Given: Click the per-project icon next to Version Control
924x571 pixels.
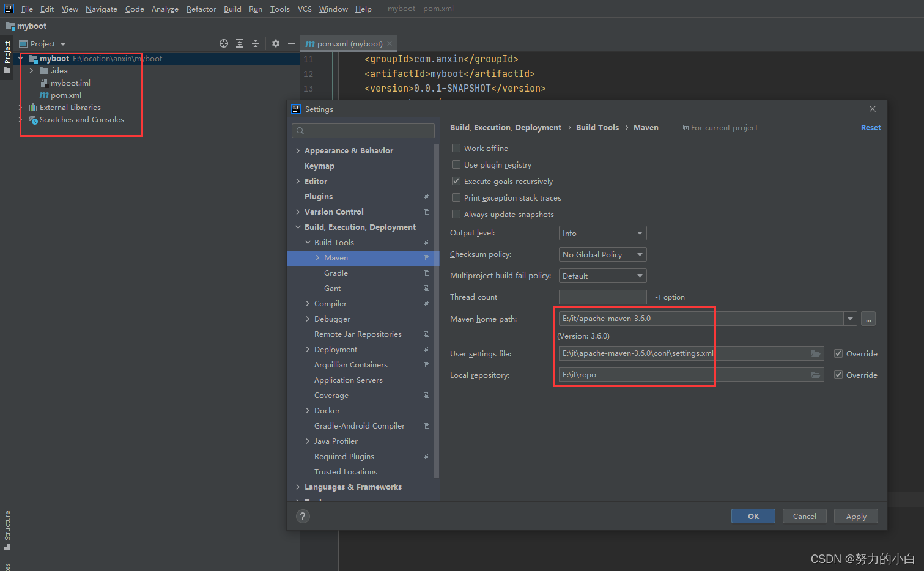Looking at the screenshot, I should point(426,212).
